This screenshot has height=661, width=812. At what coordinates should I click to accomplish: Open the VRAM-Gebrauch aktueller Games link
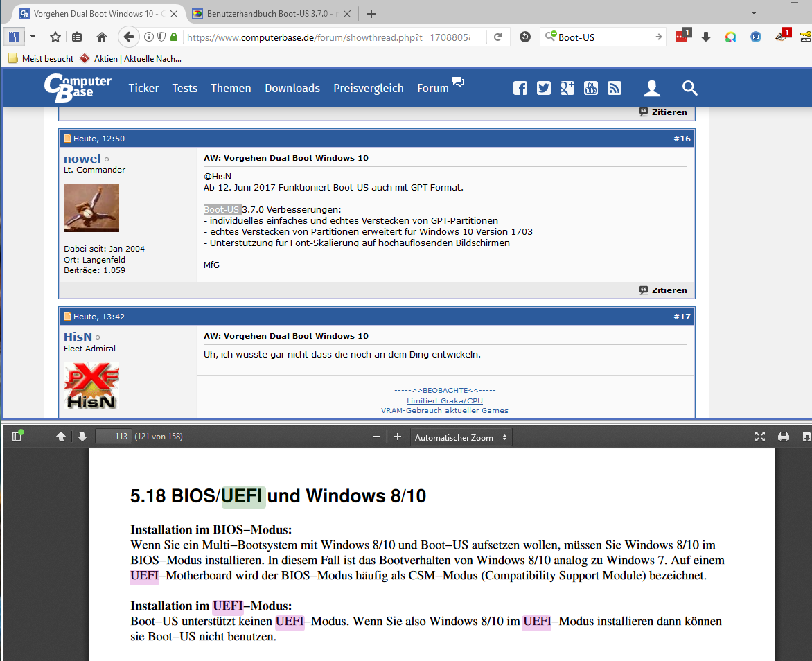tap(445, 410)
